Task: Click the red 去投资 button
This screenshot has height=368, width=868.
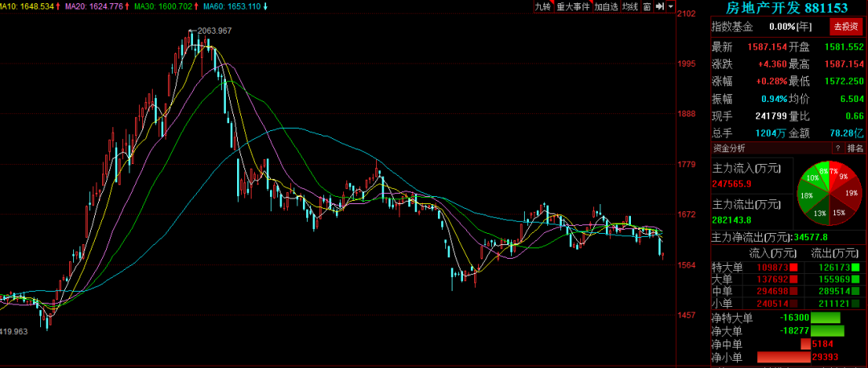Action: (845, 27)
